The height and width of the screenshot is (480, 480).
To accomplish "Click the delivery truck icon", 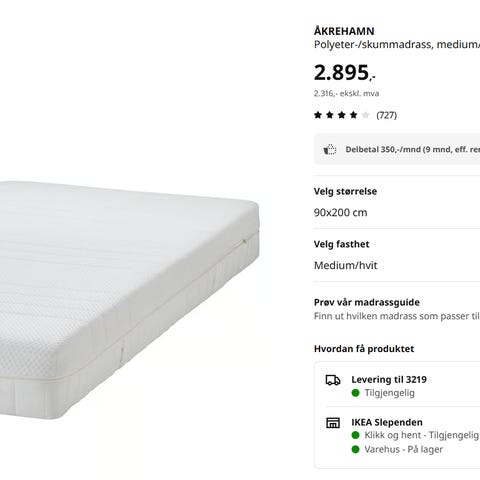I will point(333,380).
